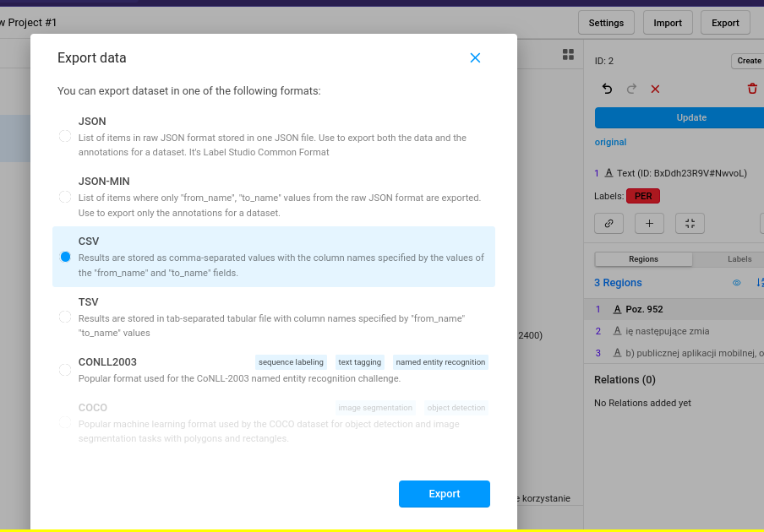Click the PER label tag
764x532 pixels.
642,196
